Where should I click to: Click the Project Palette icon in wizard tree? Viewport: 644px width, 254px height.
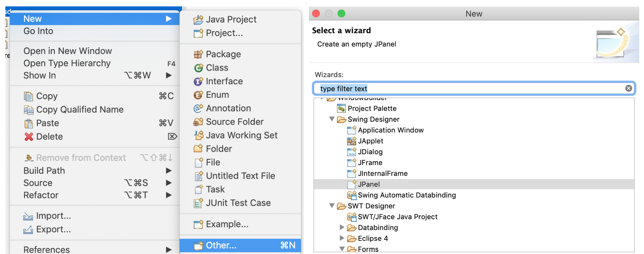pos(341,108)
